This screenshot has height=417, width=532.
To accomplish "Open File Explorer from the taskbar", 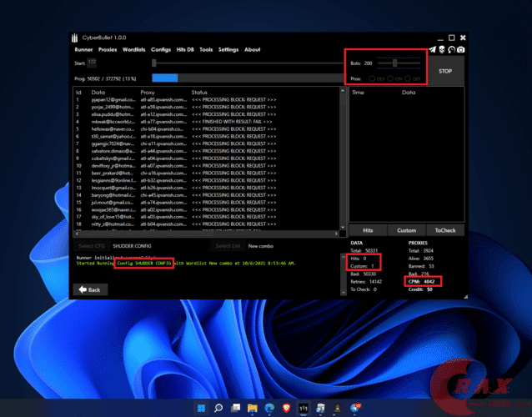I will [252, 408].
